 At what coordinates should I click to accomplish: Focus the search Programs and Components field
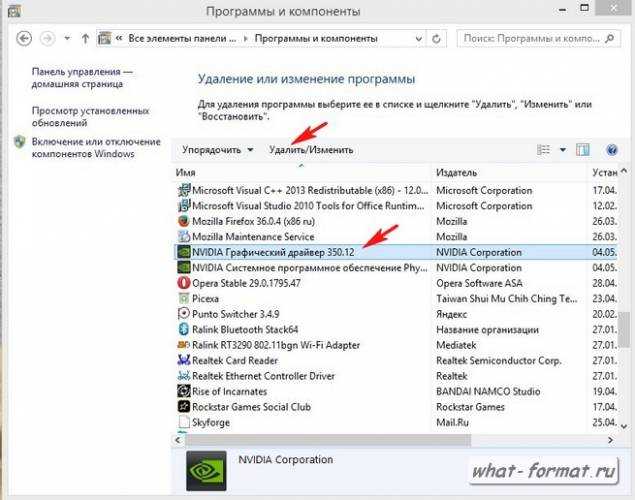click(538, 38)
